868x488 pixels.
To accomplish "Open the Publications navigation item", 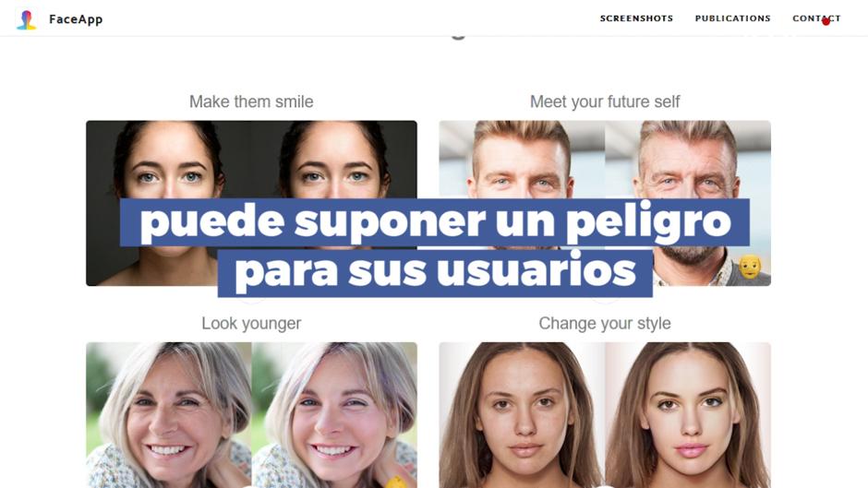I will click(x=733, y=18).
